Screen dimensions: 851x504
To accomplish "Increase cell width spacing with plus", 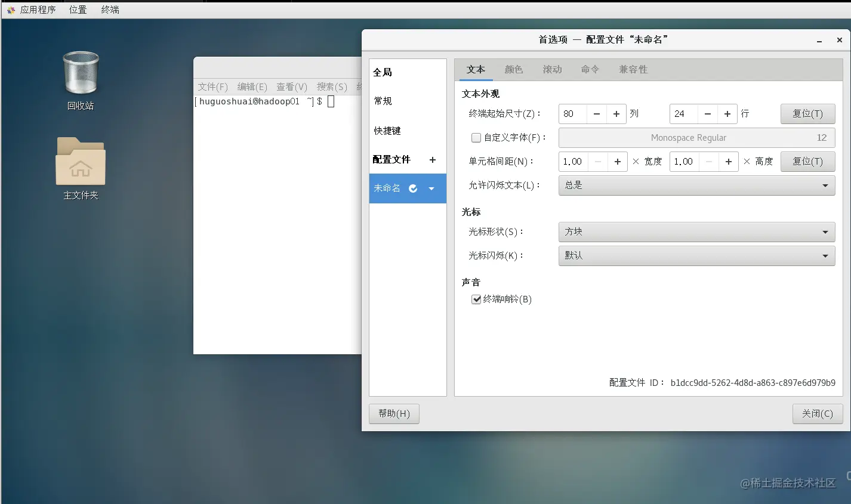I will [x=618, y=162].
